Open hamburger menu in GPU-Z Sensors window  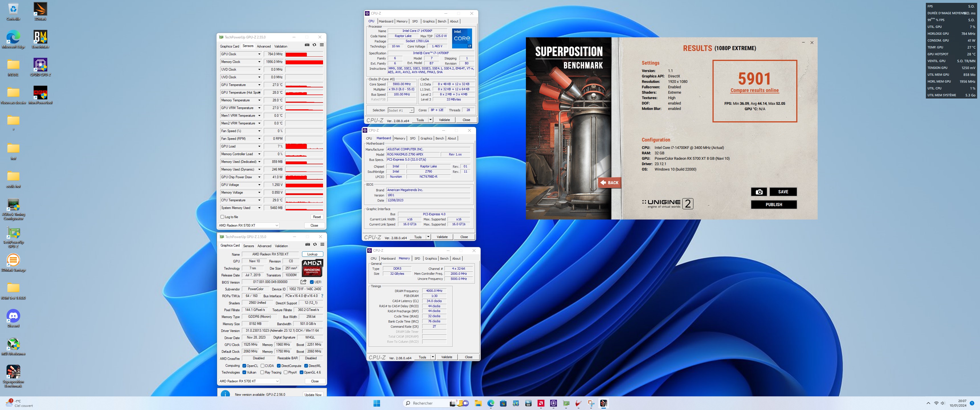pos(321,45)
